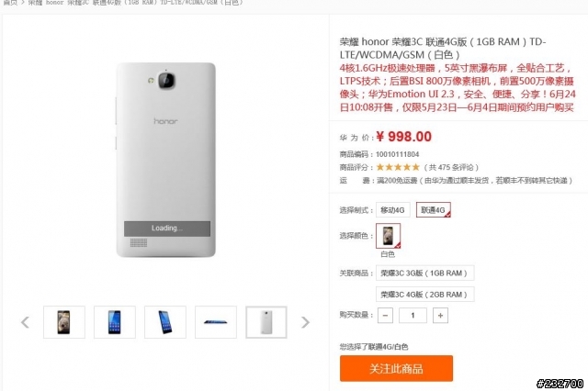
Task: Click the previous thumbnails left arrow
Action: [x=25, y=322]
